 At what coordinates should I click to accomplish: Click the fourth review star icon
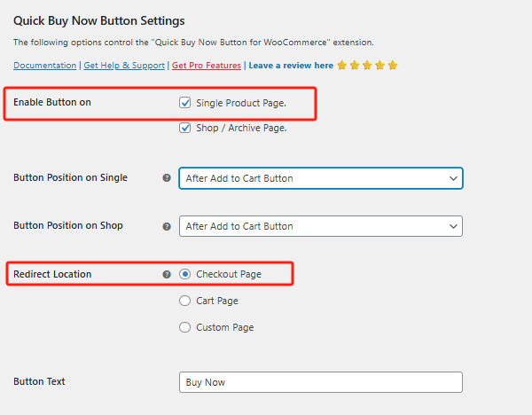(x=379, y=66)
